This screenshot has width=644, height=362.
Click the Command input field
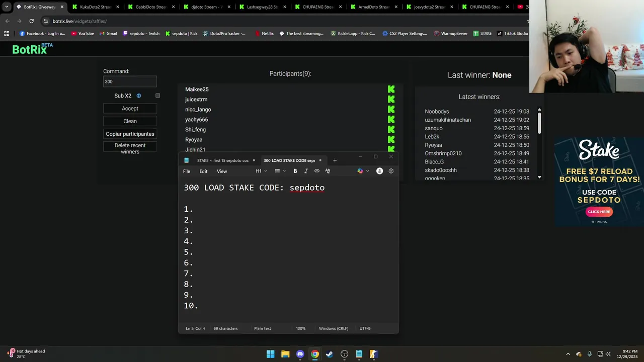tap(130, 81)
